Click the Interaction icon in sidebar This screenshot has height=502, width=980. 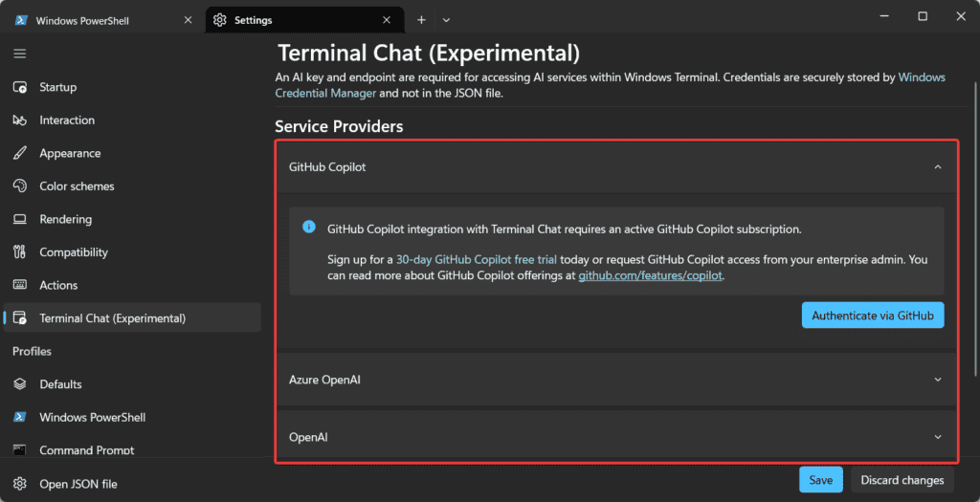20,120
